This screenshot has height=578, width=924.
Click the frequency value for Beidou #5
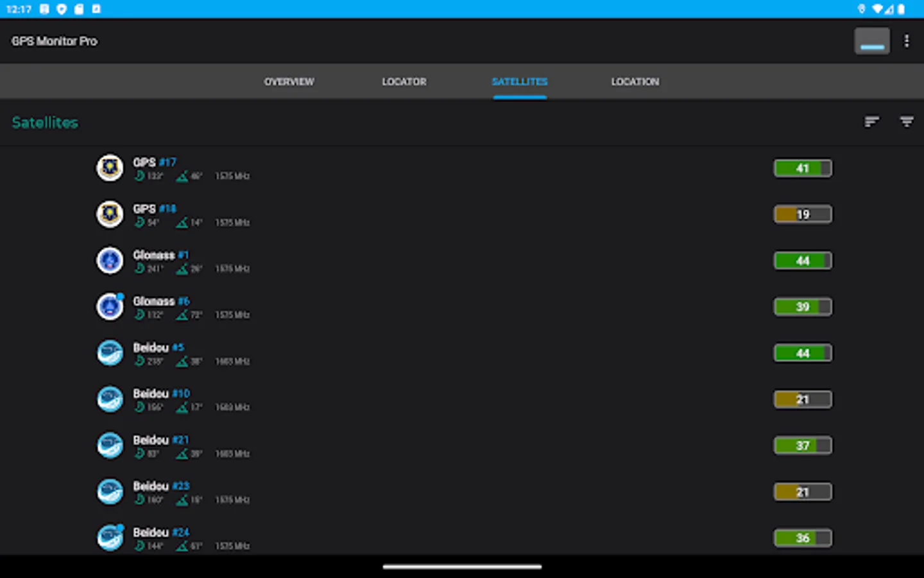pos(232,362)
